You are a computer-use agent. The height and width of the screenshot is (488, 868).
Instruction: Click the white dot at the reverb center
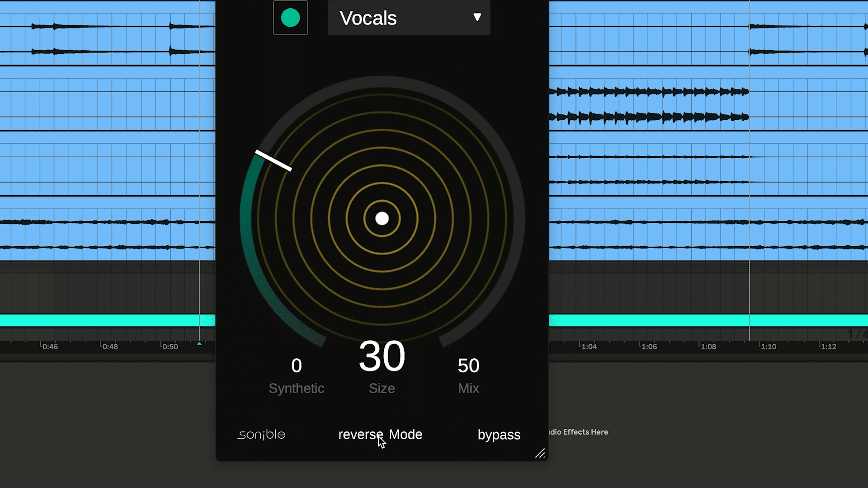click(382, 219)
